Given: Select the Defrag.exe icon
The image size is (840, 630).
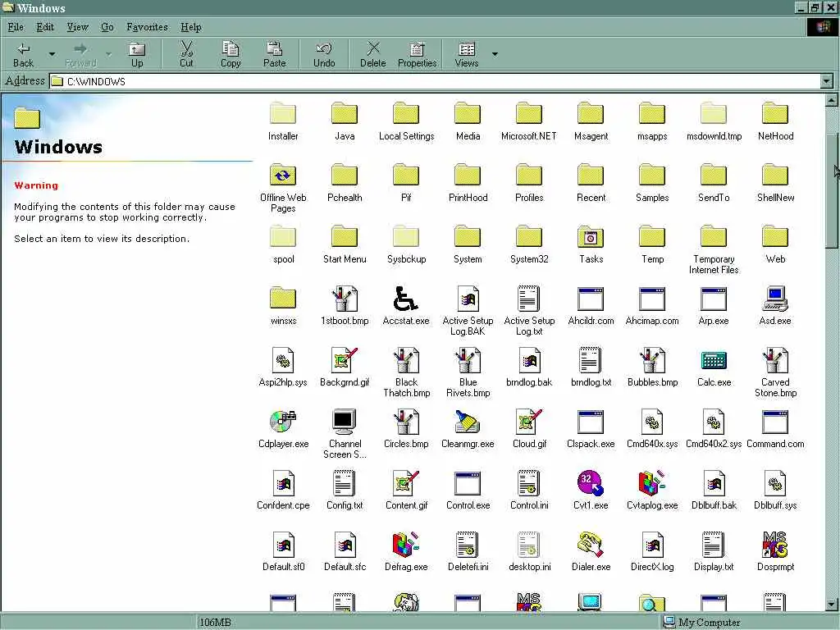Looking at the screenshot, I should [x=405, y=545].
